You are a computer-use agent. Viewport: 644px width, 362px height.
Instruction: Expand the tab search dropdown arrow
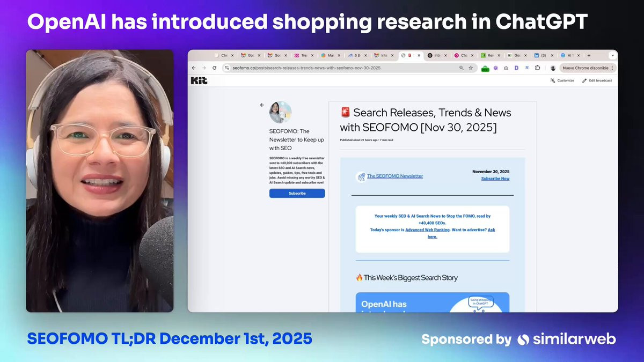pyautogui.click(x=612, y=55)
